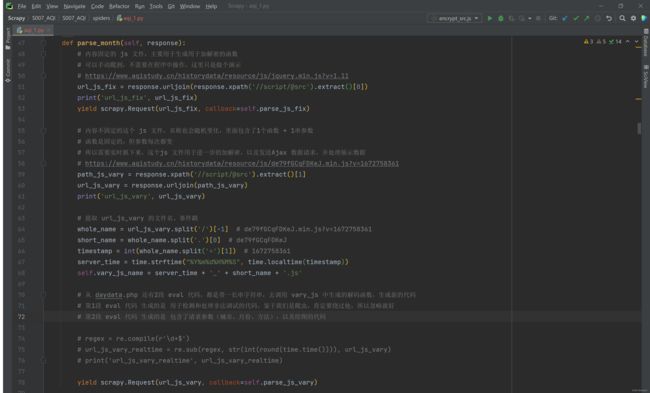The width and height of the screenshot is (650, 393).
Task: Go to next highlighted error arrow
Action: (x=637, y=41)
